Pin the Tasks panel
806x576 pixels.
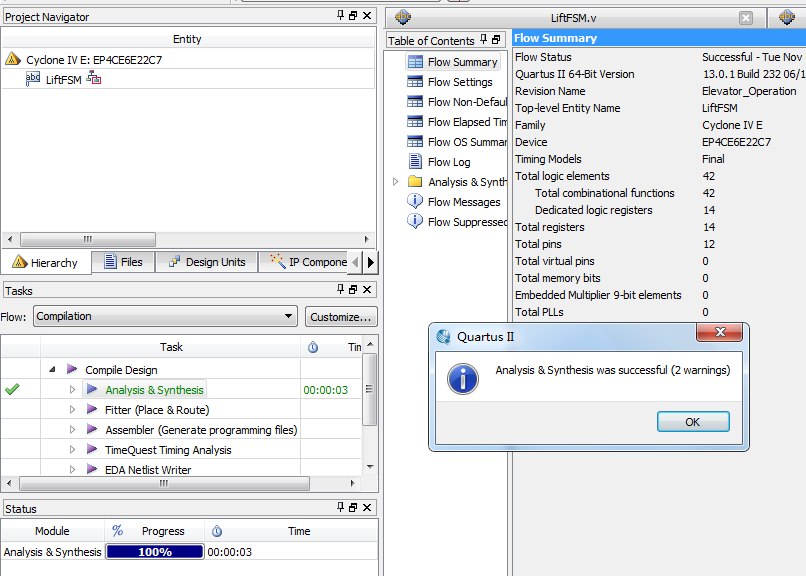tap(340, 289)
